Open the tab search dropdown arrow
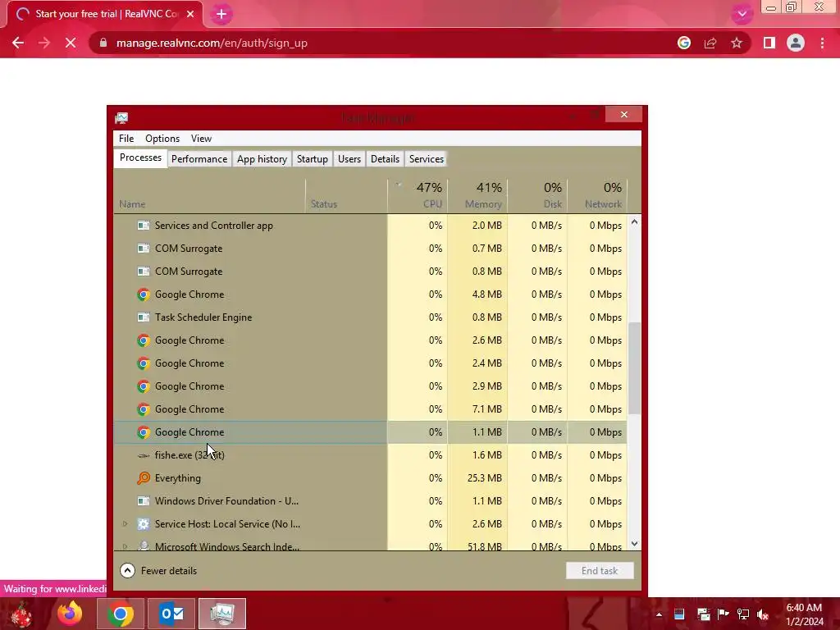Viewport: 840px width, 630px height. [742, 14]
